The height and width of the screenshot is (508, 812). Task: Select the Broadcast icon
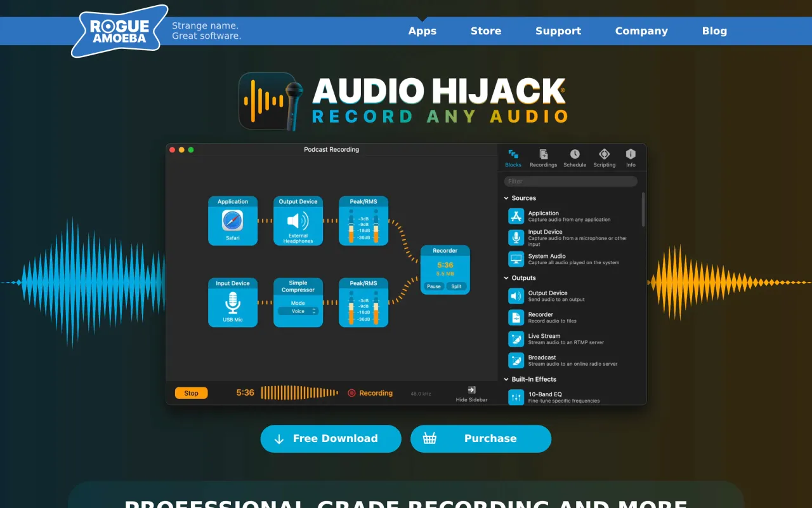(516, 361)
